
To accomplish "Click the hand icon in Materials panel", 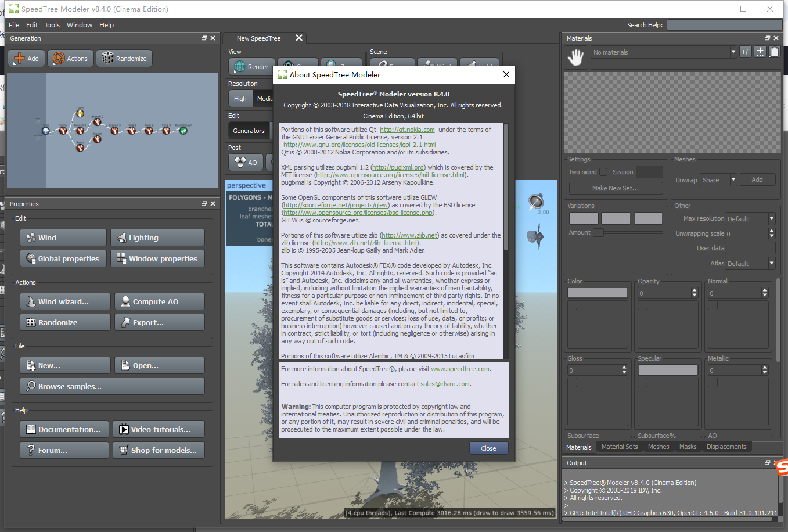I will click(575, 57).
